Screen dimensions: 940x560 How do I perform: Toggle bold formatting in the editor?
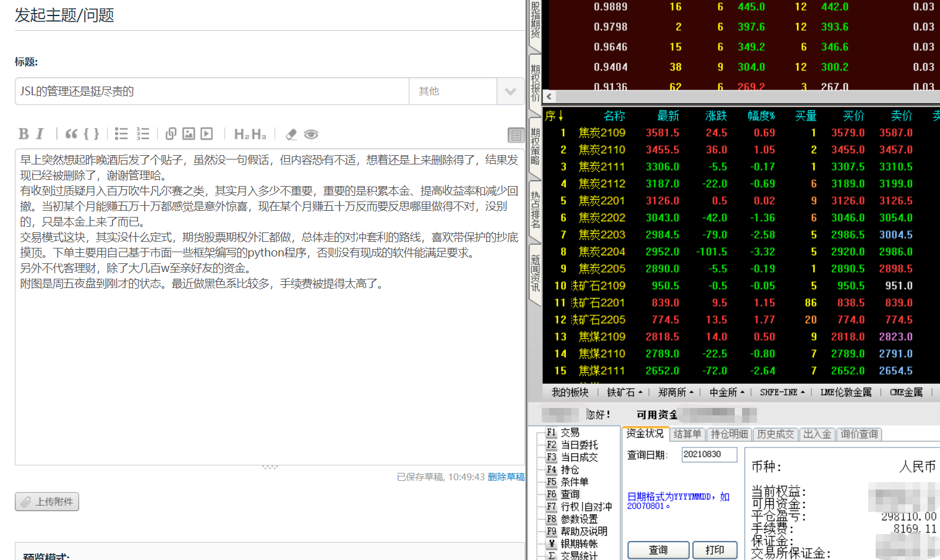tap(23, 134)
